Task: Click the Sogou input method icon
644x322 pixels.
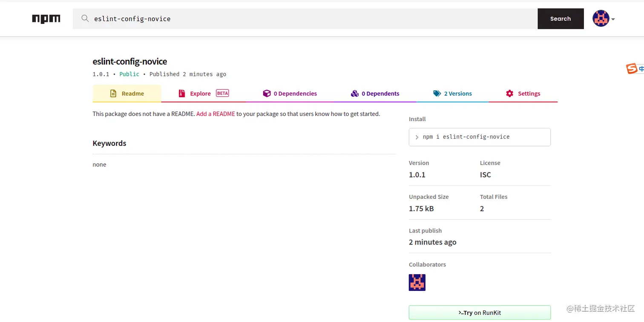Action: [x=632, y=68]
